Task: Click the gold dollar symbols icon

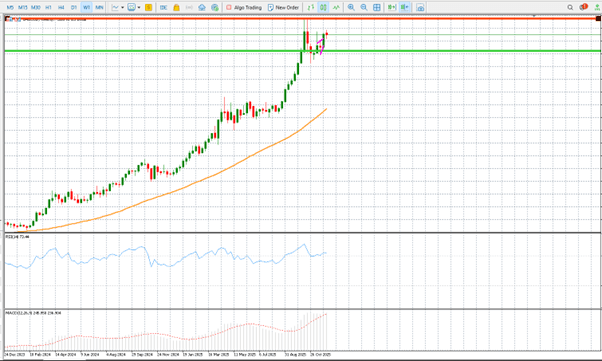Action: (x=149, y=7)
